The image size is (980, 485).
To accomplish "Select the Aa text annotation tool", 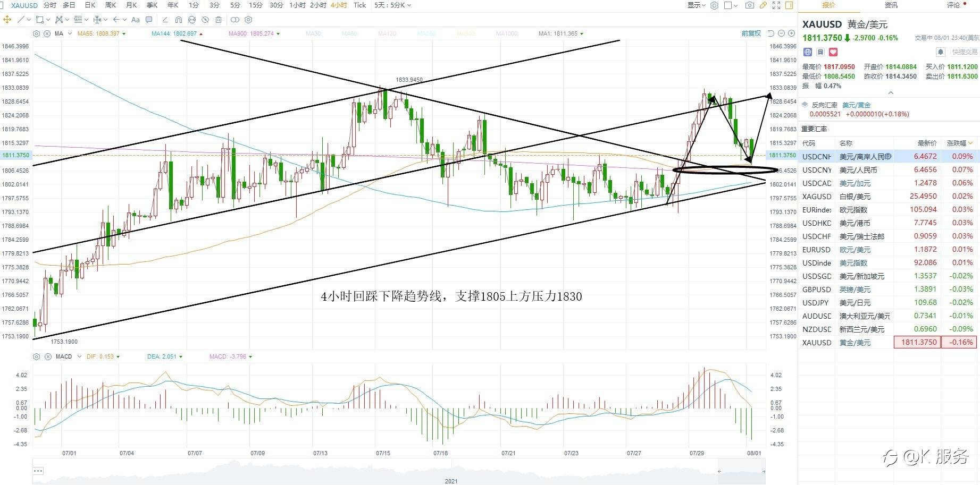I will pyautogui.click(x=135, y=20).
